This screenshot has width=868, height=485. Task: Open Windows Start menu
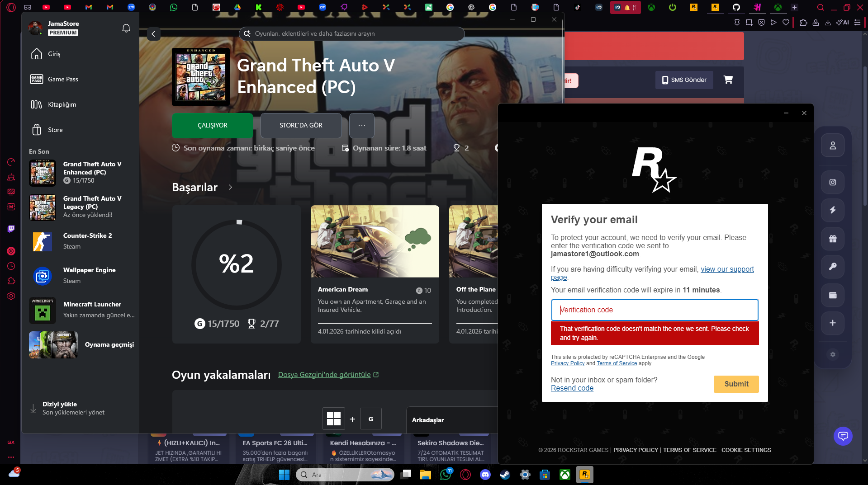coord(284,475)
